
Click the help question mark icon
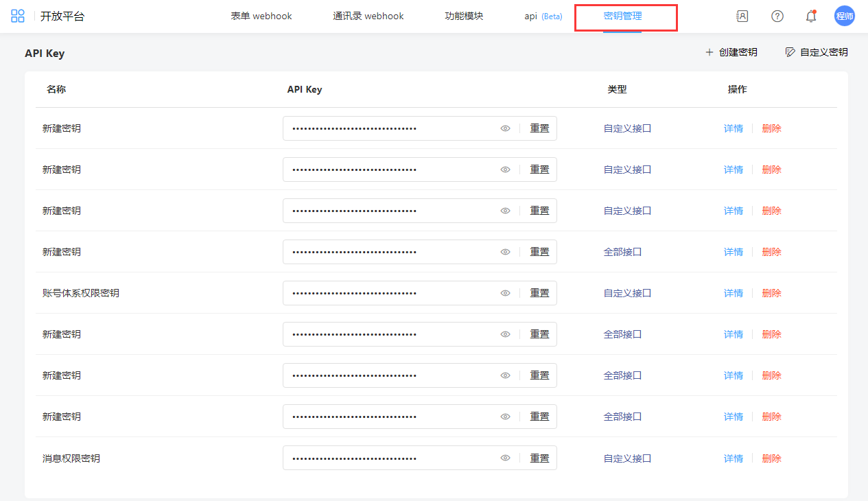coord(777,16)
